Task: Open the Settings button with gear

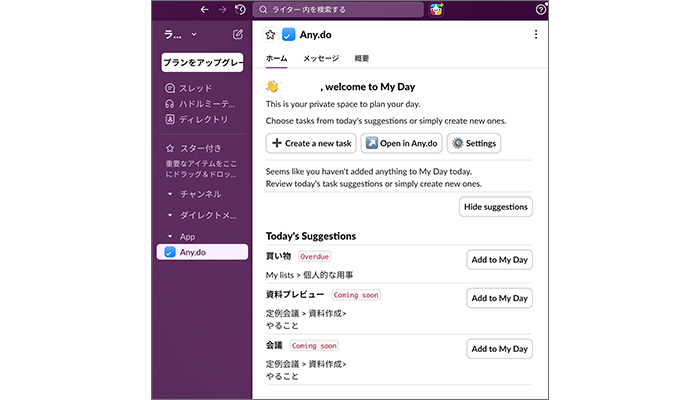Action: (x=474, y=143)
